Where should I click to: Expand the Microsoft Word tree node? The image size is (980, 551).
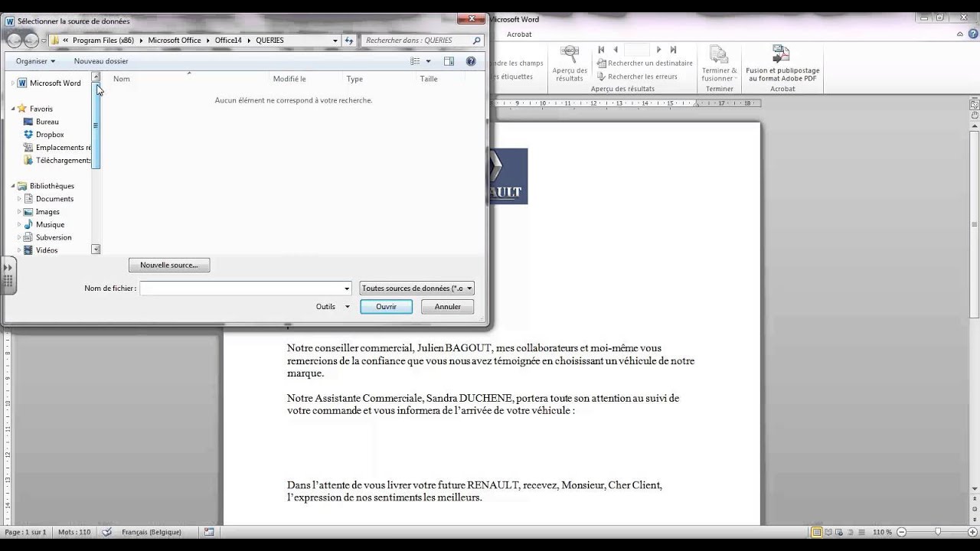(x=12, y=83)
